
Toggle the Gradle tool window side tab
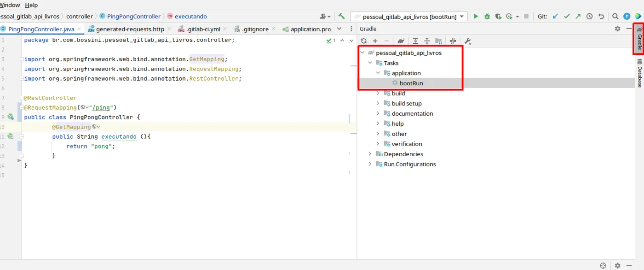pyautogui.click(x=639, y=39)
